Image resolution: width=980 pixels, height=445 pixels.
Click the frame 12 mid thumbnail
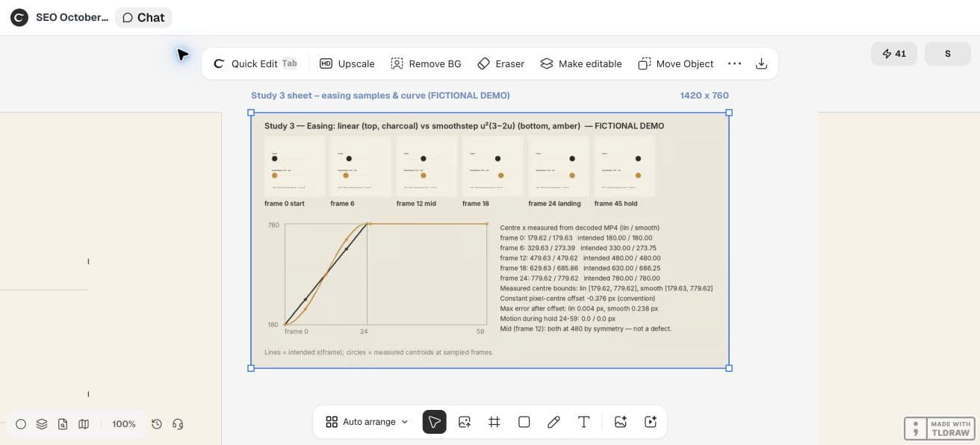click(x=427, y=167)
